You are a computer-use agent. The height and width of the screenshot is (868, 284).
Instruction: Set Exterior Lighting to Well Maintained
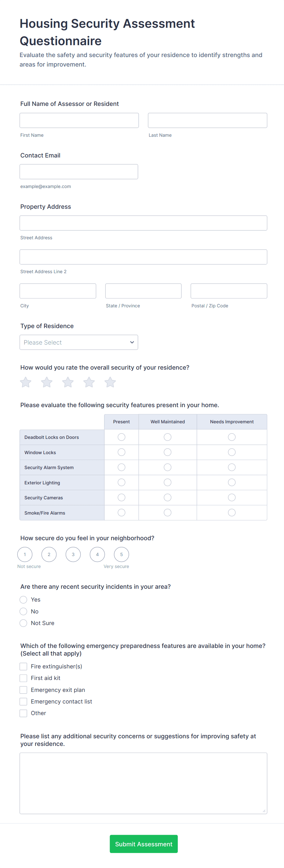pos(168,482)
